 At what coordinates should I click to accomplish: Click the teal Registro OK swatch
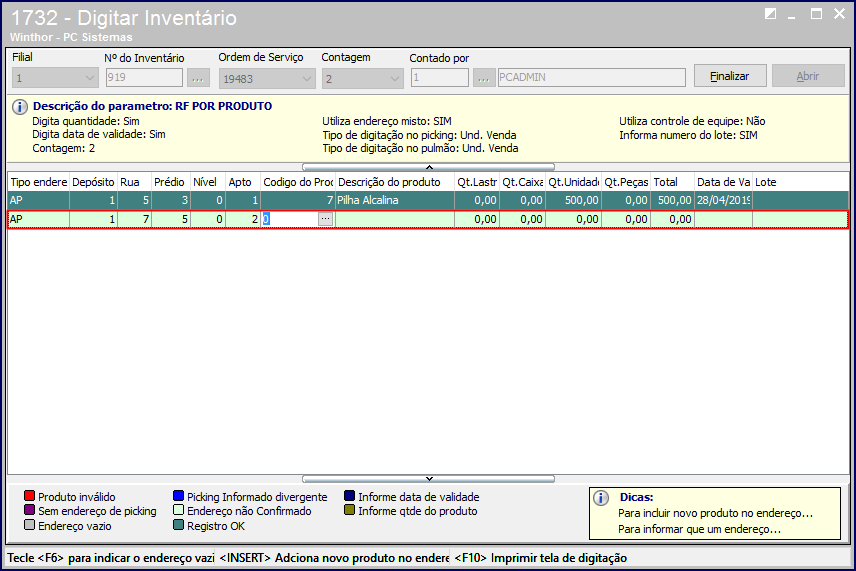(x=179, y=525)
